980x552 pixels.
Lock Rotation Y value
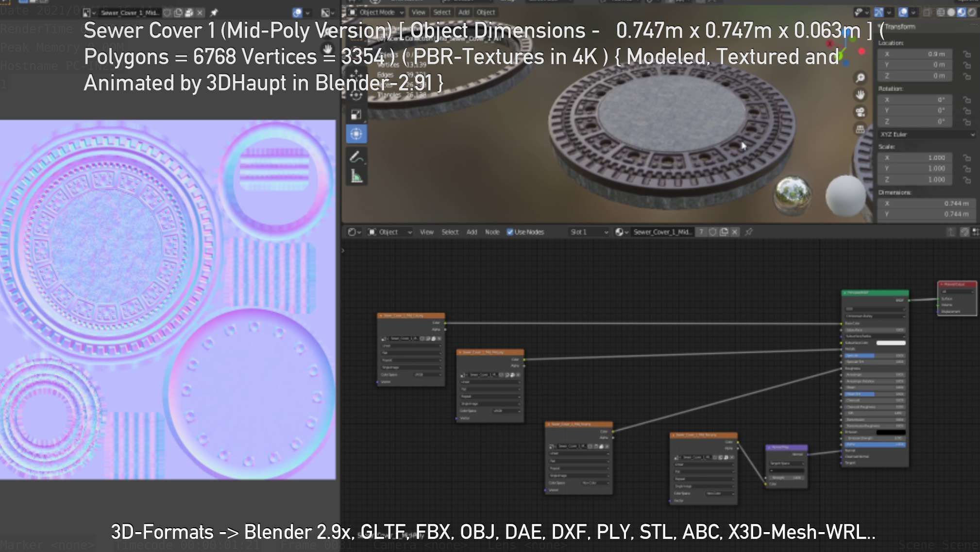tap(967, 111)
